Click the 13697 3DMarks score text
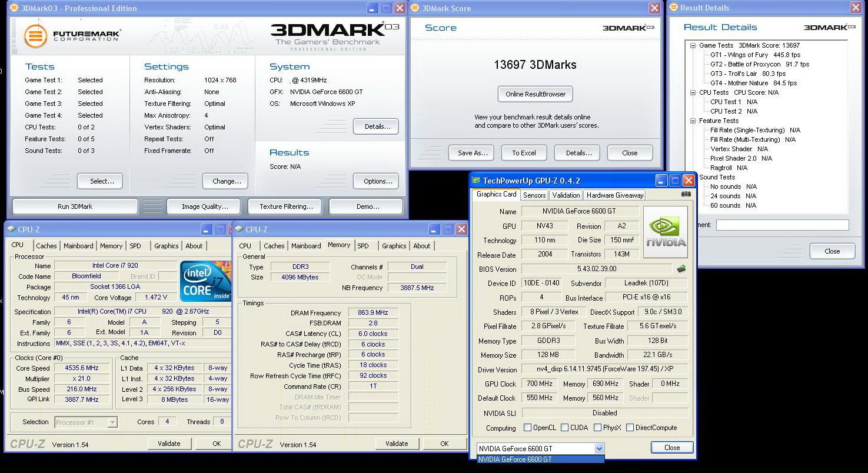The height and width of the screenshot is (473, 868). [535, 65]
